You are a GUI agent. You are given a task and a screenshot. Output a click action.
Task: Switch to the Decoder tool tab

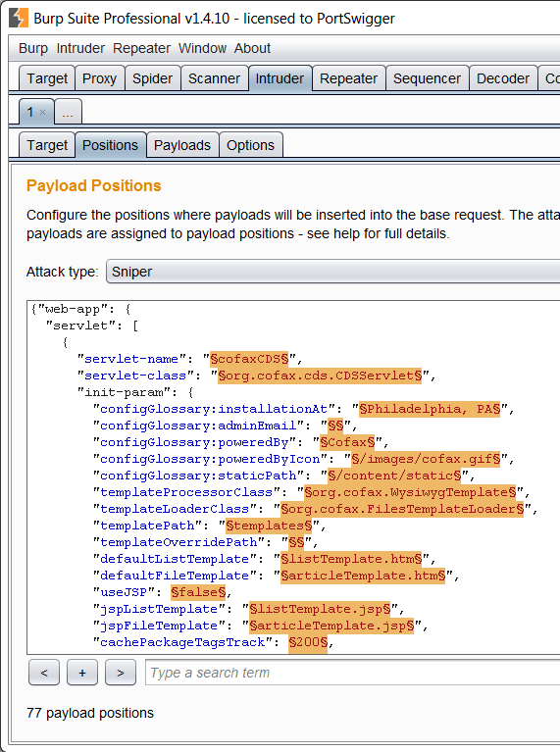pyautogui.click(x=503, y=78)
